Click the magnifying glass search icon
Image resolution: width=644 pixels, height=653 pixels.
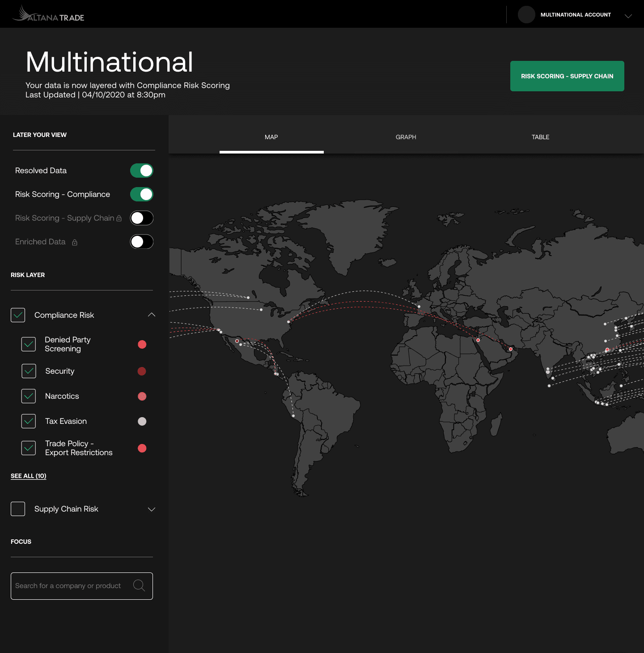[139, 585]
